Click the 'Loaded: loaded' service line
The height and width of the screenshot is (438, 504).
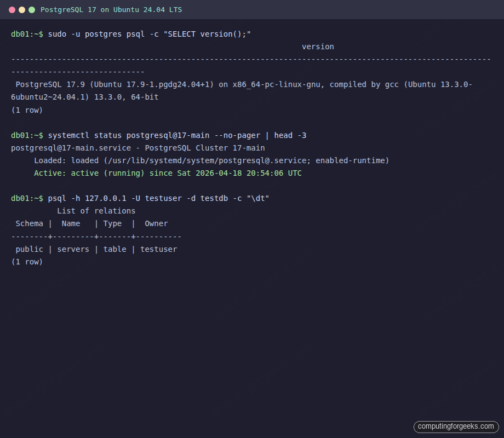point(211,160)
